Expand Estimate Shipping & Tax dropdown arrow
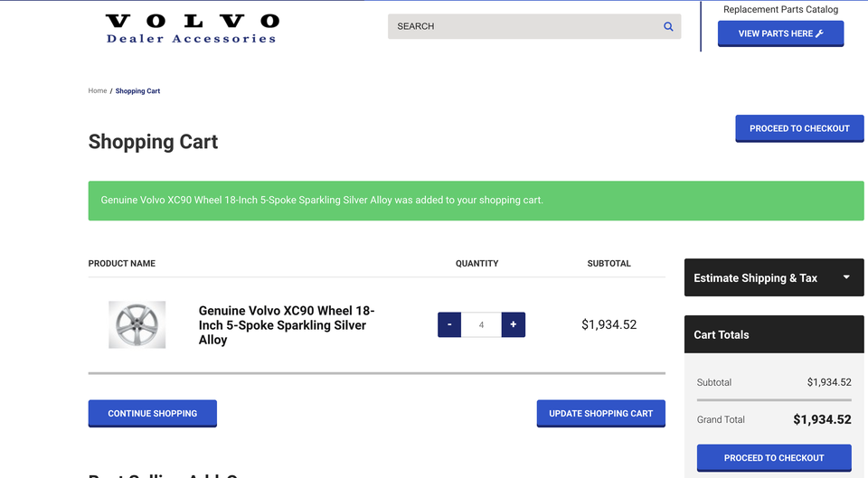The height and width of the screenshot is (478, 868). [x=846, y=277]
